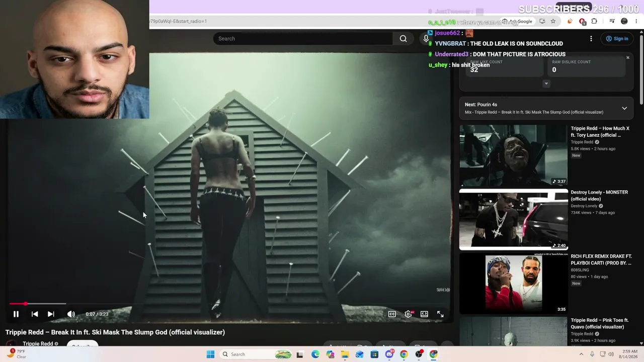Click the orange extension icon
The height and width of the screenshot is (362, 644).
click(x=570, y=21)
